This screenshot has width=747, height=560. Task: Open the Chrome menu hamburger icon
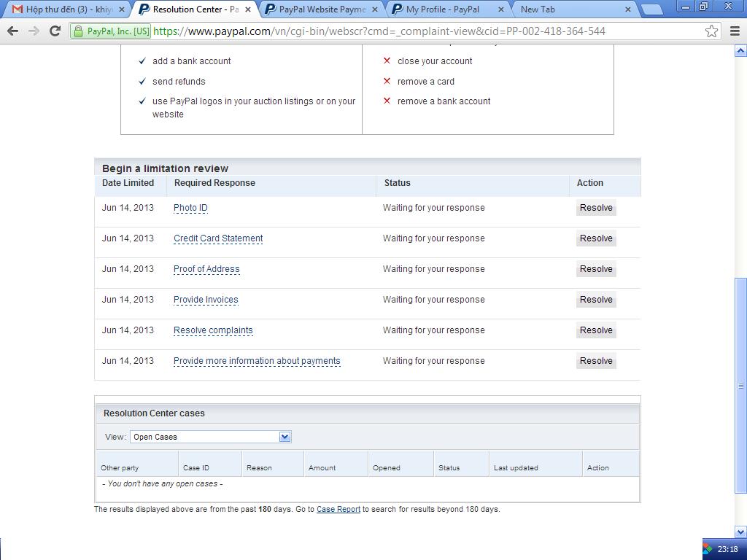735,31
